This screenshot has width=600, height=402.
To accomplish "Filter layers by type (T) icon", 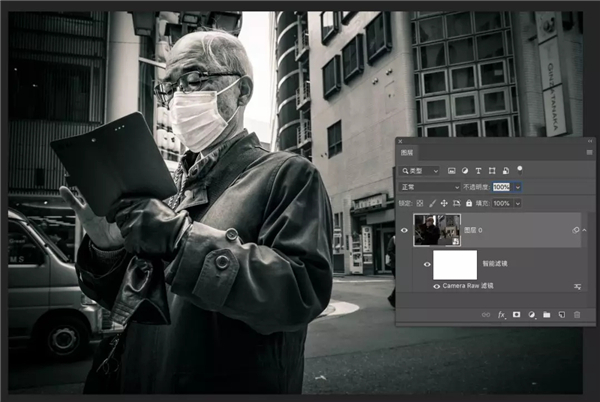I will pos(479,171).
